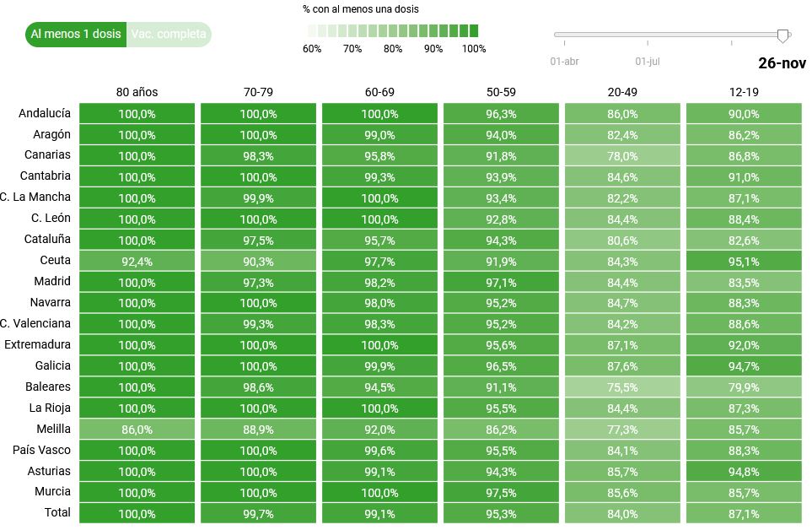Click the Baleares 20-49 cell showing 75,5%
The image size is (812, 530).
click(x=622, y=387)
